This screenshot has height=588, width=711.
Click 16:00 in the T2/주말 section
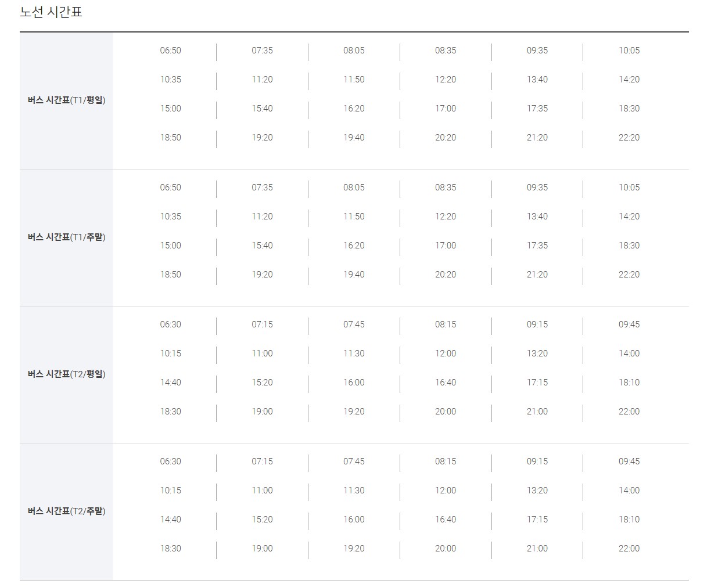[354, 520]
